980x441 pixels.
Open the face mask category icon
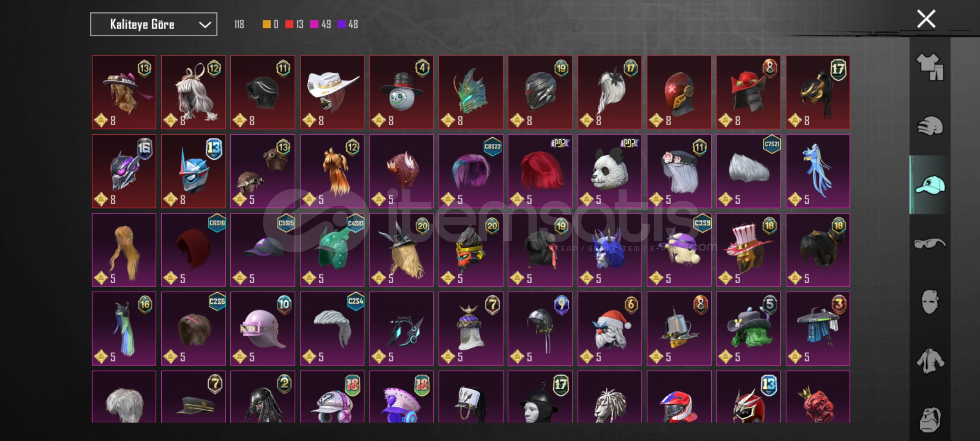point(930,302)
